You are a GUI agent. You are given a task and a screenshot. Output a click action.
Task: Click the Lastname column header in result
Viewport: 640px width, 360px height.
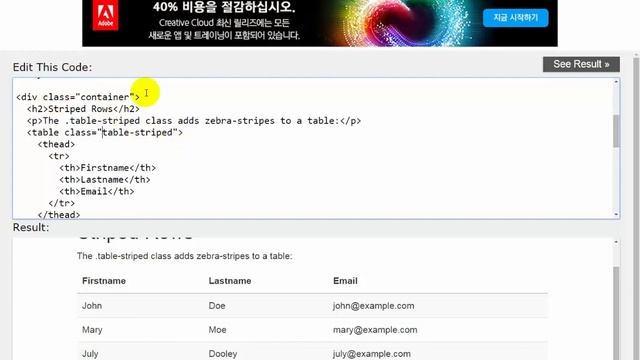coord(230,281)
